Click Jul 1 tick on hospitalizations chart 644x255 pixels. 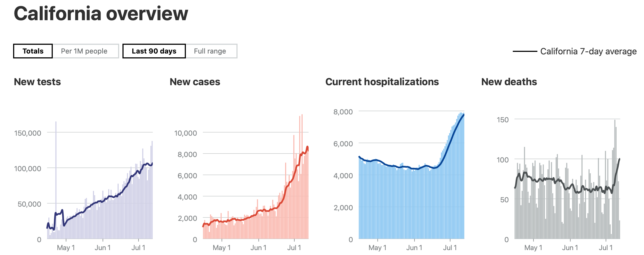tap(450, 248)
